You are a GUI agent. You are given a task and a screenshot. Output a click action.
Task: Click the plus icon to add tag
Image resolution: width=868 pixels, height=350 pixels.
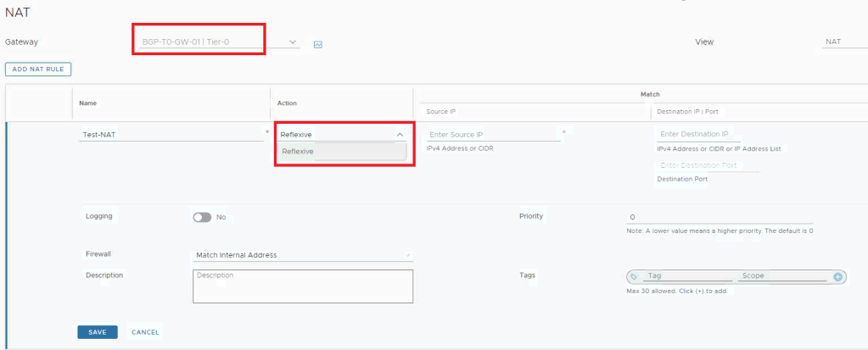point(837,277)
